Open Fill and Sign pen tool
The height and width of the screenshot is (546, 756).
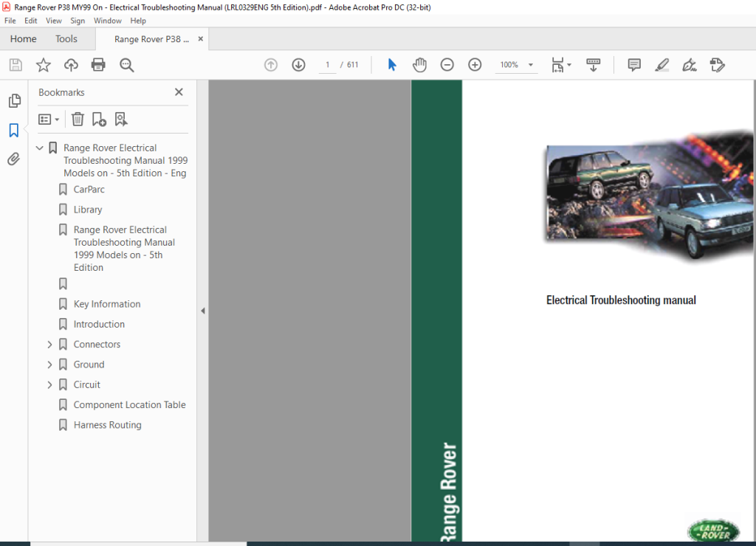pyautogui.click(x=690, y=65)
